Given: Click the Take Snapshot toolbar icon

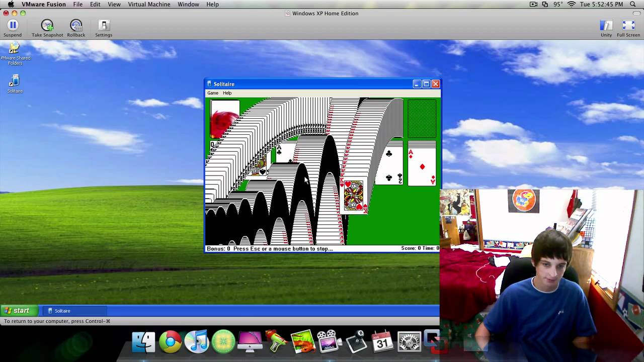Looking at the screenshot, I should [47, 28].
